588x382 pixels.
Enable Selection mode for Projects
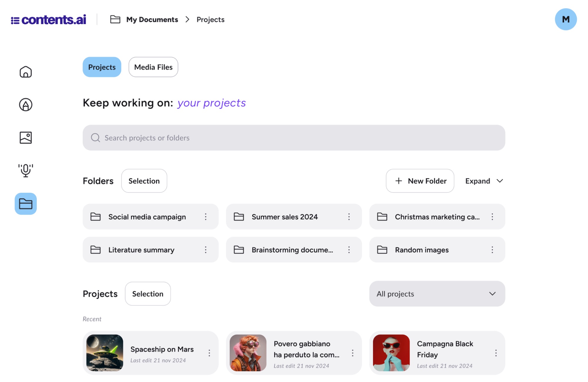[148, 294]
